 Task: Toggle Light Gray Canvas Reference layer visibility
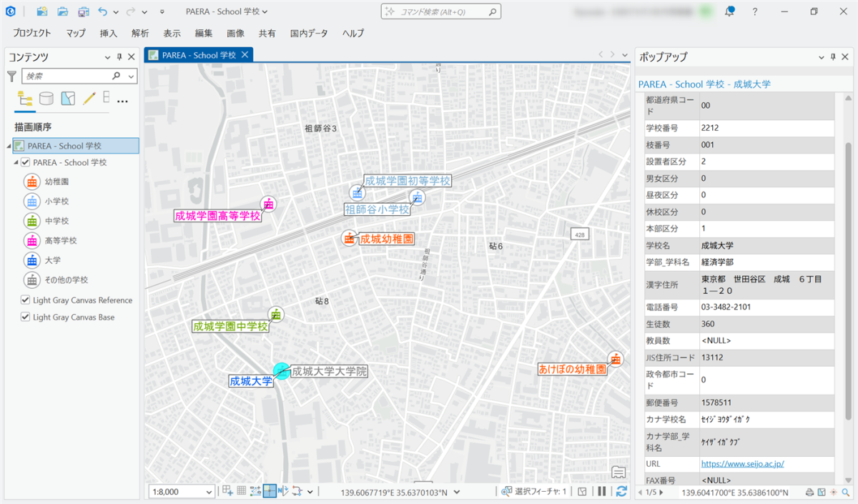pos(26,300)
